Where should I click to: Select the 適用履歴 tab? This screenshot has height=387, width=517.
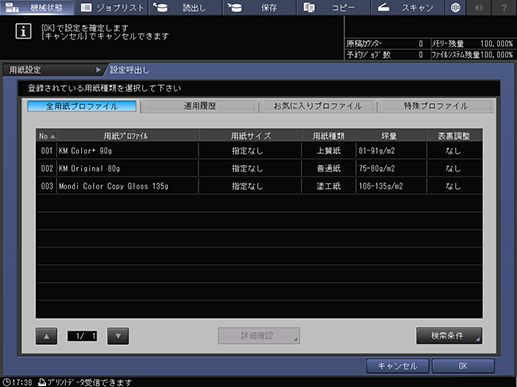(200, 106)
